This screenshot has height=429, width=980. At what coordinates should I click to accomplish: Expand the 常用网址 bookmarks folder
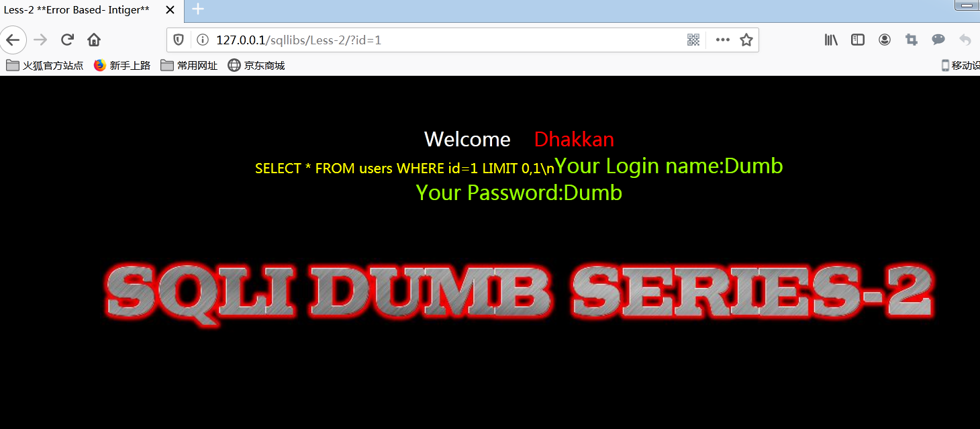pos(189,66)
